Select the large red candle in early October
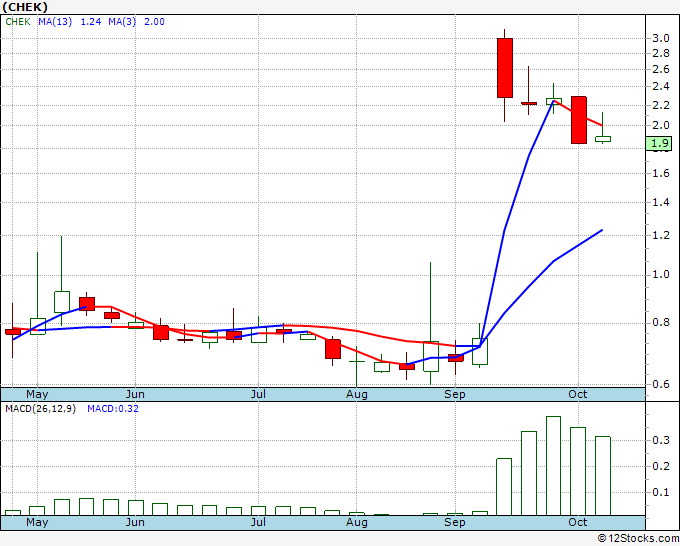 tap(578, 120)
